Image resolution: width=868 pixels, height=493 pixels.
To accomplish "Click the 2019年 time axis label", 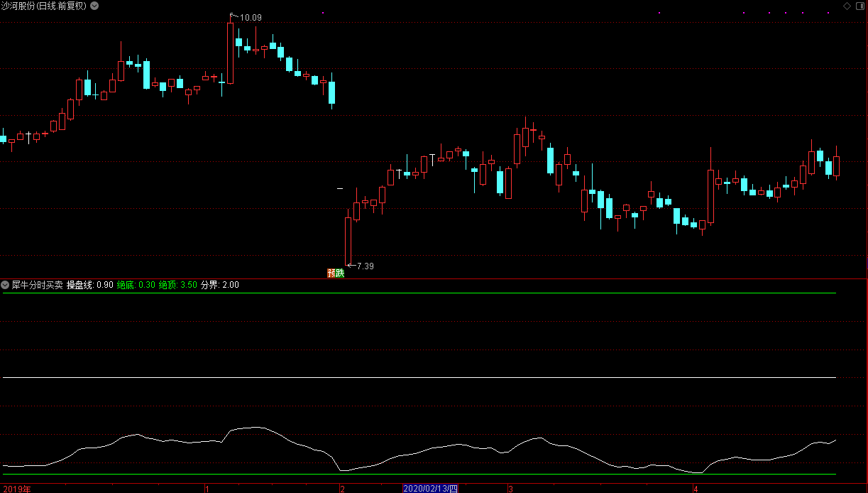I will tap(16, 489).
